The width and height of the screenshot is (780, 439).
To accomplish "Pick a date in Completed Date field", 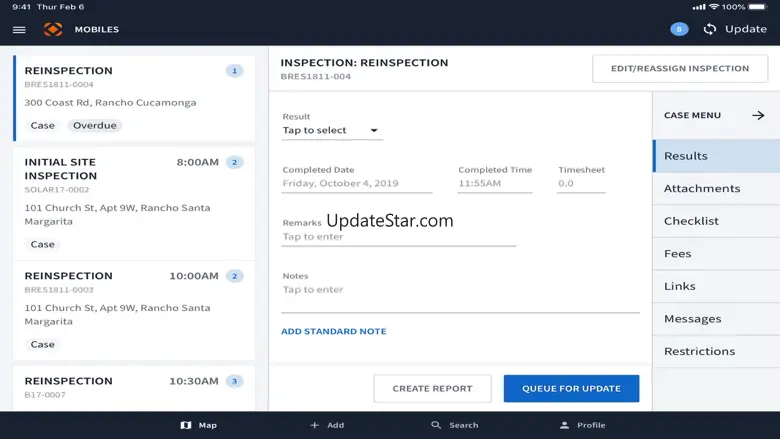I will coord(356,184).
